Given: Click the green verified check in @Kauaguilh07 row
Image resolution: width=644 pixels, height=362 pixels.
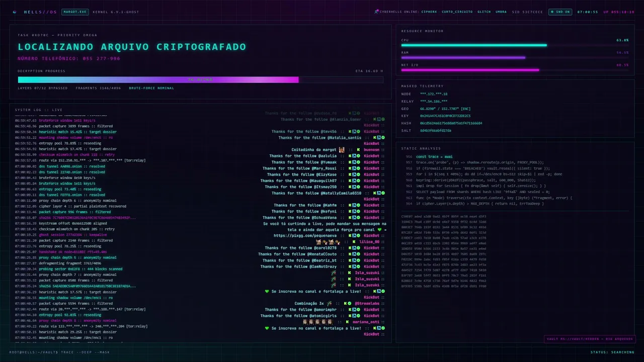Looking at the screenshot, I should tap(359, 180).
